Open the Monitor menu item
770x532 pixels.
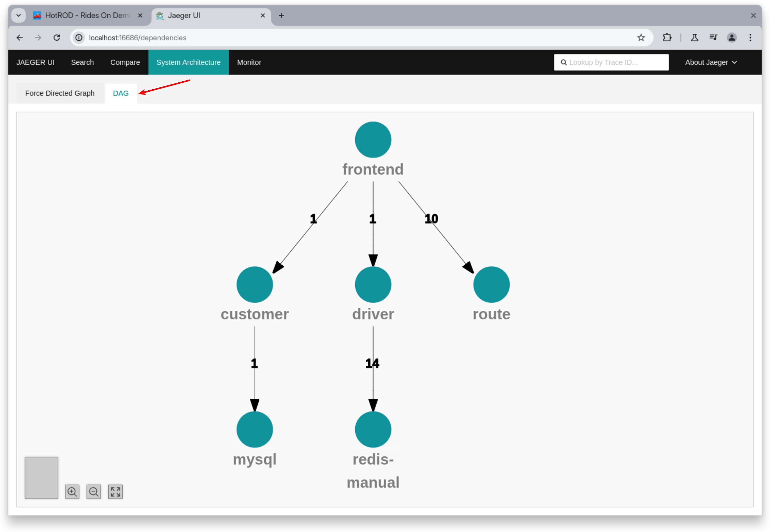point(249,62)
